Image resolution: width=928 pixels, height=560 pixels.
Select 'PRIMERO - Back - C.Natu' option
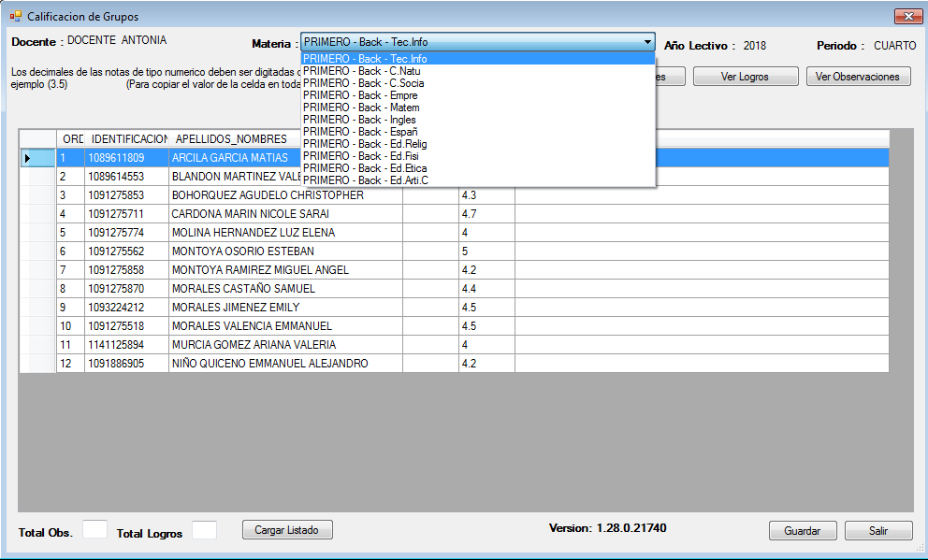point(348,71)
